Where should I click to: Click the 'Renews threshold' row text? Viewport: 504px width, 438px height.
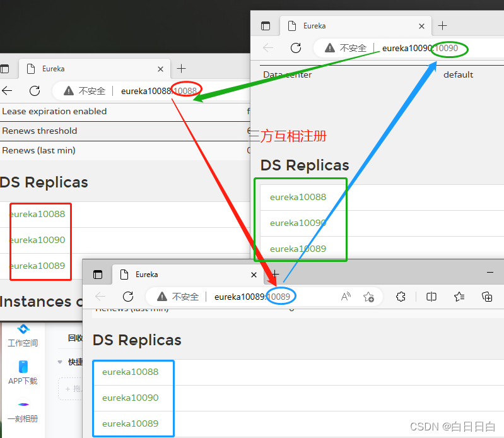pyautogui.click(x=40, y=131)
